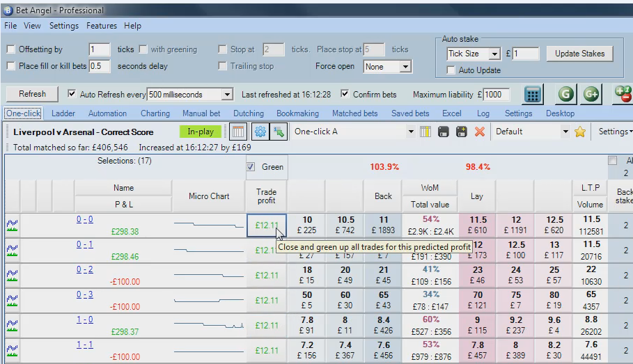
Task: Open the 500 milliseconds refresh dropdown
Action: (x=227, y=95)
